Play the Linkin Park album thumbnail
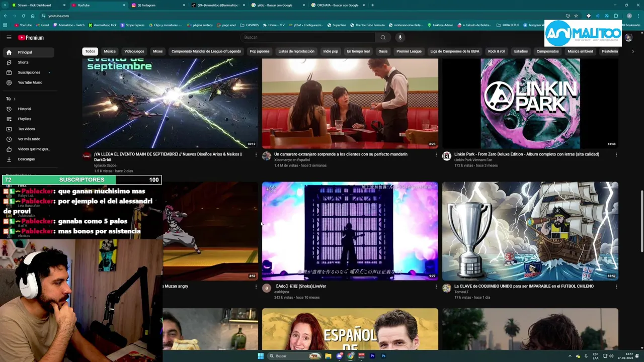 point(530,103)
